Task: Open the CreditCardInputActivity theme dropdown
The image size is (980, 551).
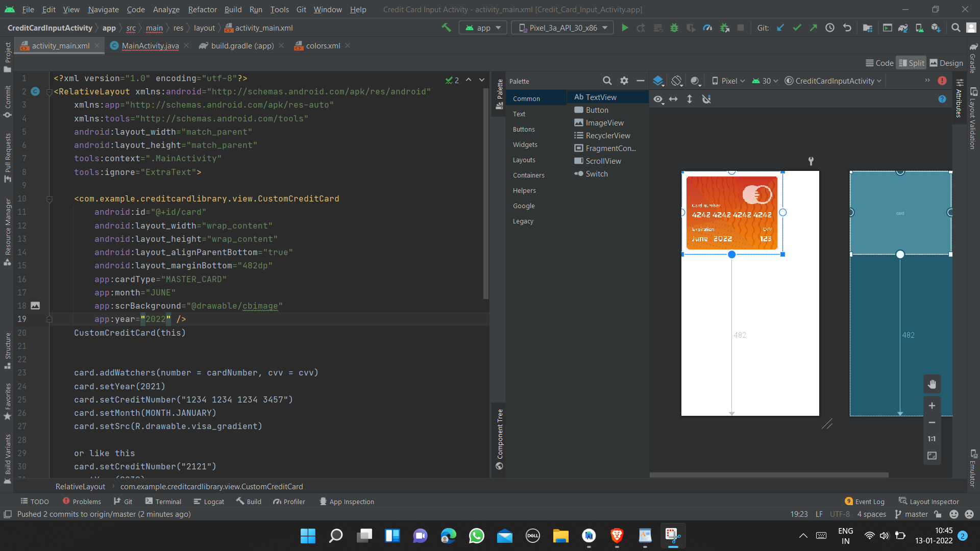Action: coord(832,81)
